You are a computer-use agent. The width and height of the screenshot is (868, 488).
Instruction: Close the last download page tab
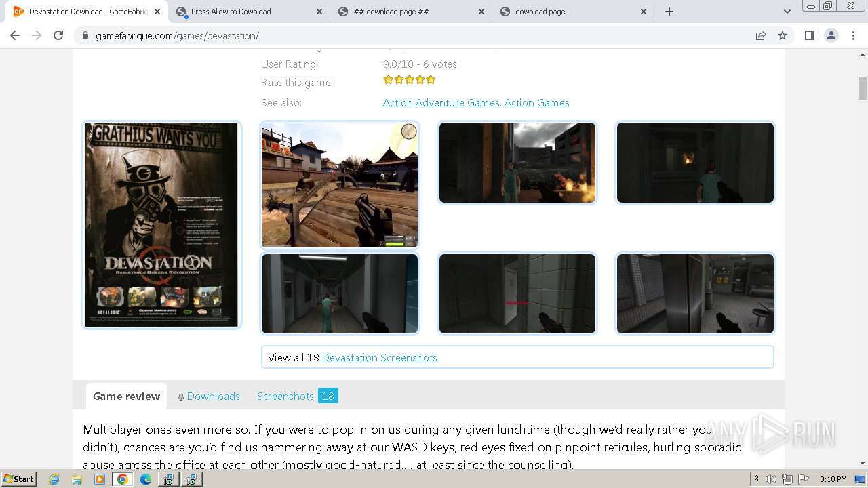tap(643, 12)
